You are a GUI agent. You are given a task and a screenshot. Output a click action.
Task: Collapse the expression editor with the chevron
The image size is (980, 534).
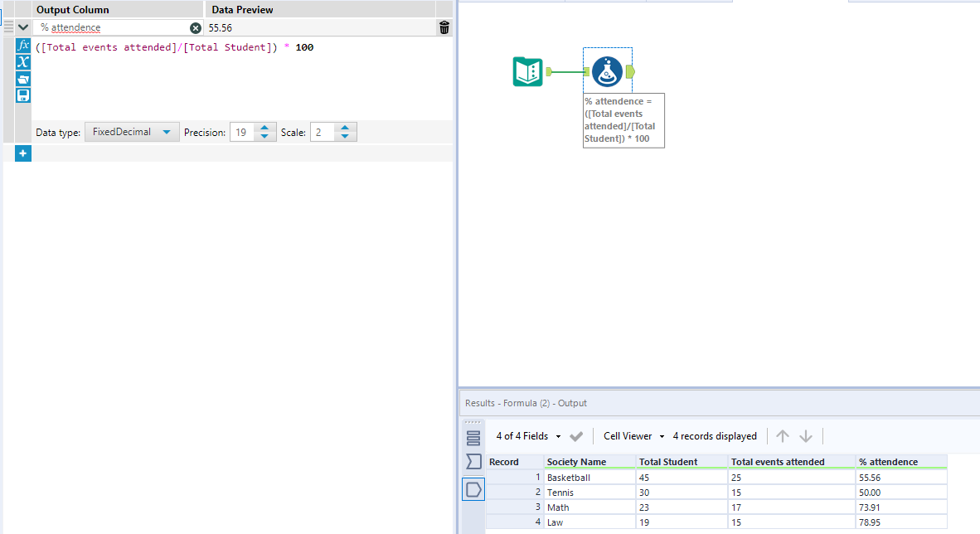[22, 27]
